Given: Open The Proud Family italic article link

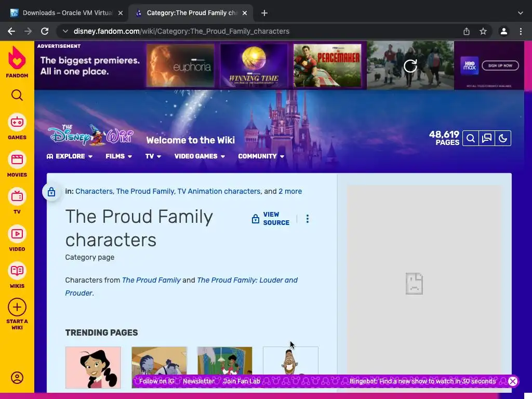Looking at the screenshot, I should (x=151, y=280).
